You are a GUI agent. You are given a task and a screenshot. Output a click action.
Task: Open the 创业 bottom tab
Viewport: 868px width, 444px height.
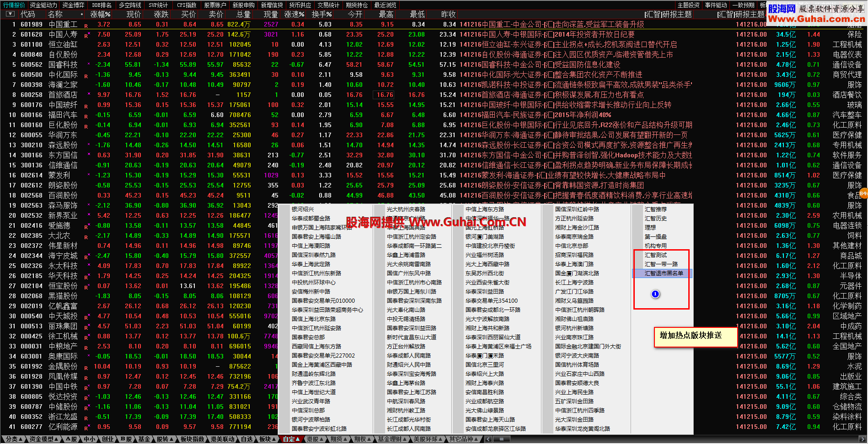click(x=108, y=439)
